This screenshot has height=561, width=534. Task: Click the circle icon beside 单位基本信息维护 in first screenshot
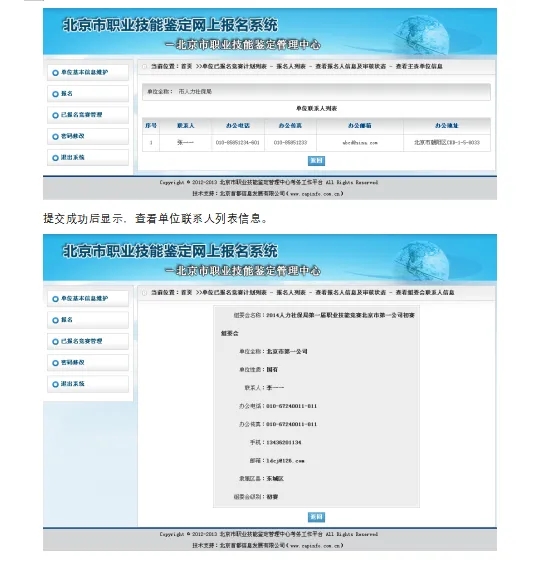(55, 73)
